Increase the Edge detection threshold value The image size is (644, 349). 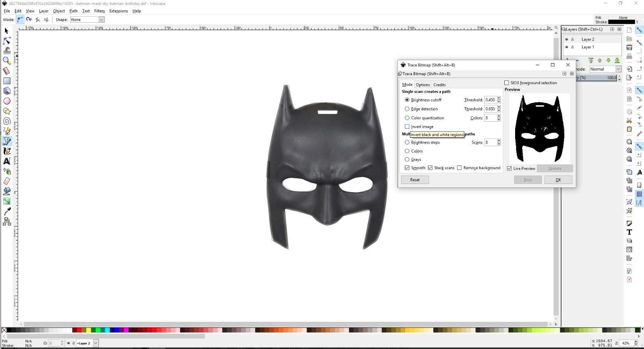[499, 107]
